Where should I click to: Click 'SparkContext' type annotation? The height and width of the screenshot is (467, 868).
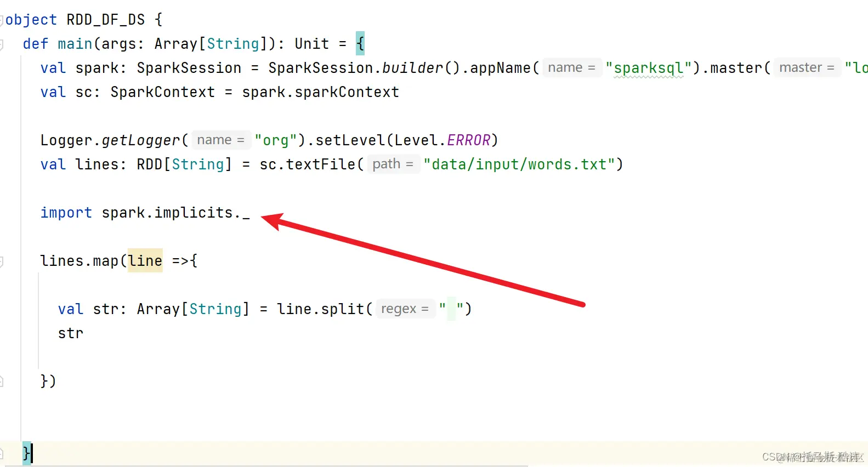tap(163, 92)
